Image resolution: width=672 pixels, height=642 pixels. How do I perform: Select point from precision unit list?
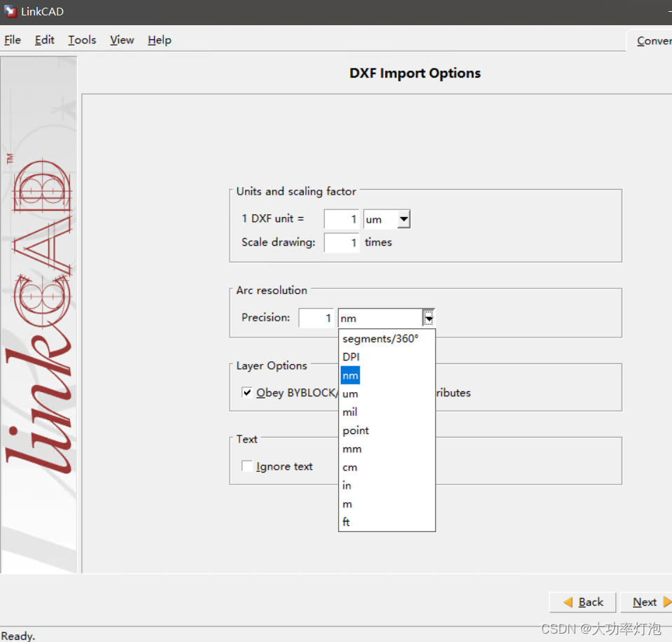click(x=386, y=431)
